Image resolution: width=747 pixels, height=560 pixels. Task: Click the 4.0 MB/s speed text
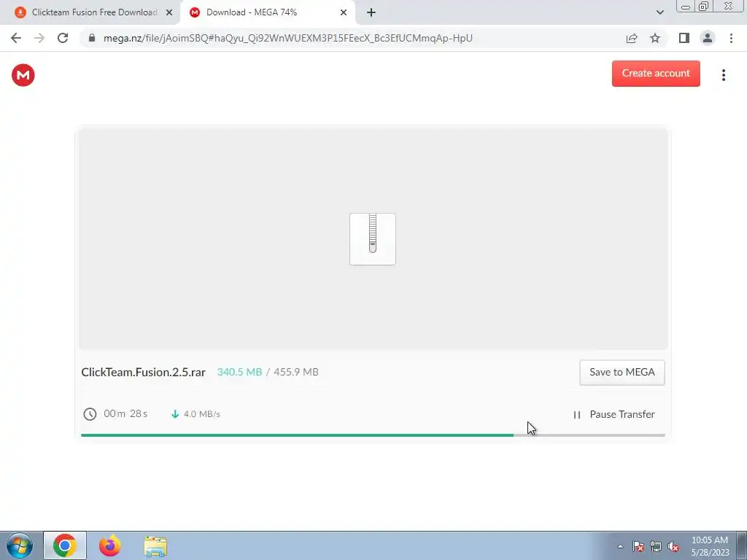(201, 414)
